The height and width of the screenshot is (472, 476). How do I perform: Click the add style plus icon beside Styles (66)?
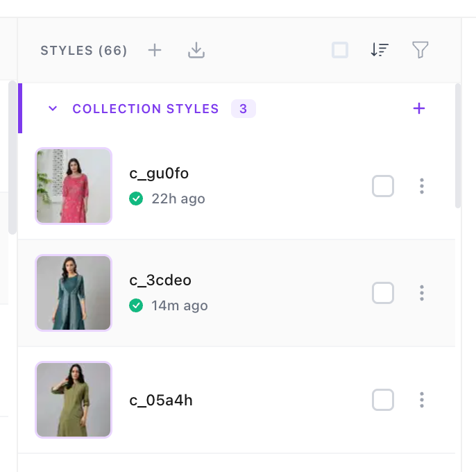point(155,50)
